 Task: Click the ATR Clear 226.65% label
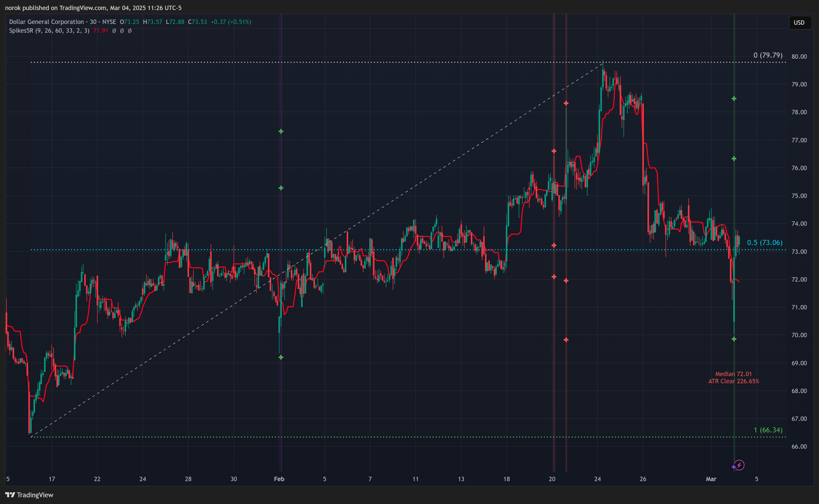point(733,381)
